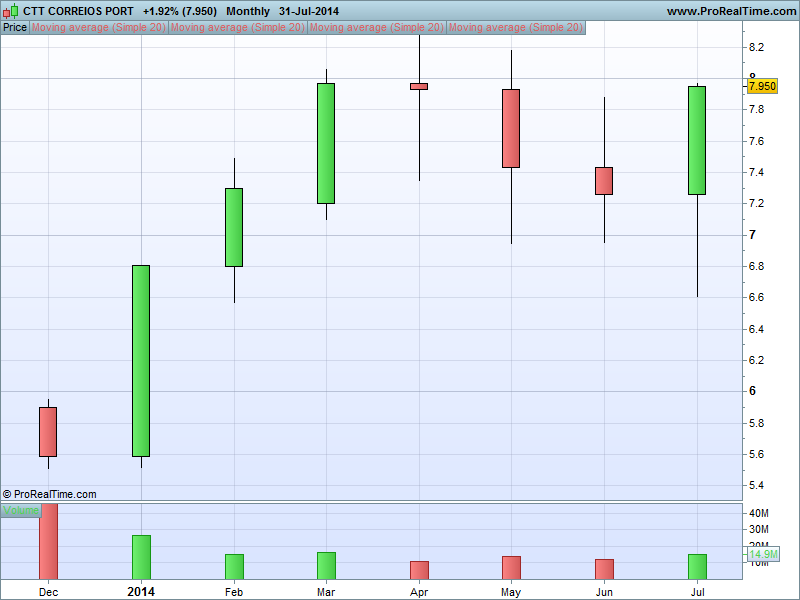Click the Jun label on time axis
The width and height of the screenshot is (800, 600).
tap(605, 592)
